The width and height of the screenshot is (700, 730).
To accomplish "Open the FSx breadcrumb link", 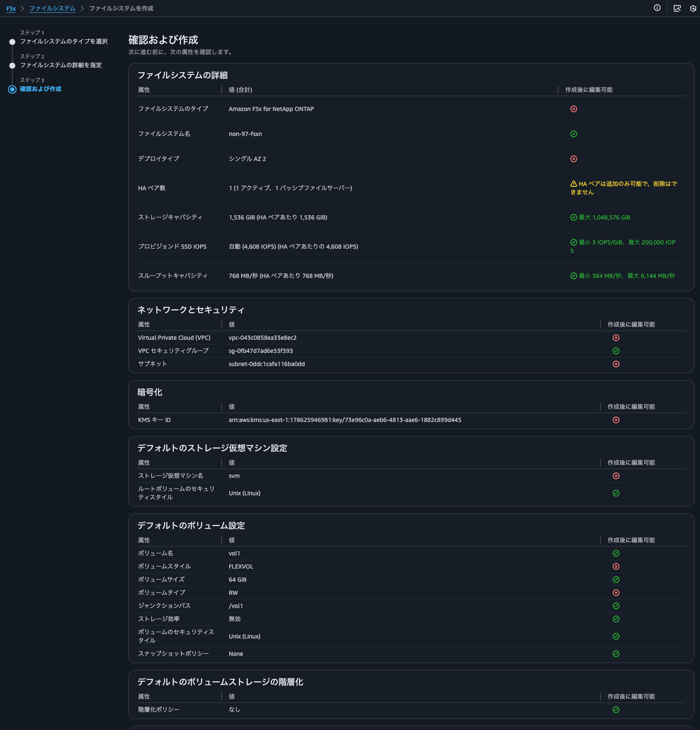I will tap(11, 8).
